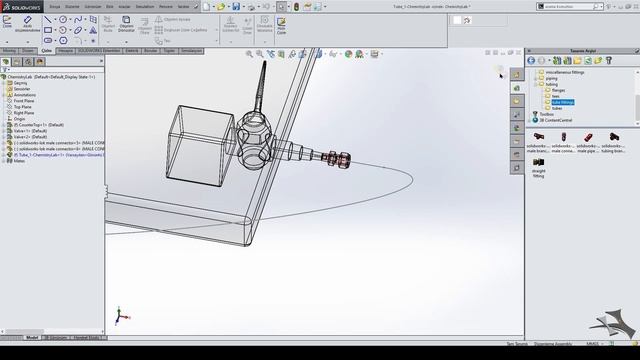640x360 pixels.
Task: Click the Apply Scene icon
Action: coord(359,54)
